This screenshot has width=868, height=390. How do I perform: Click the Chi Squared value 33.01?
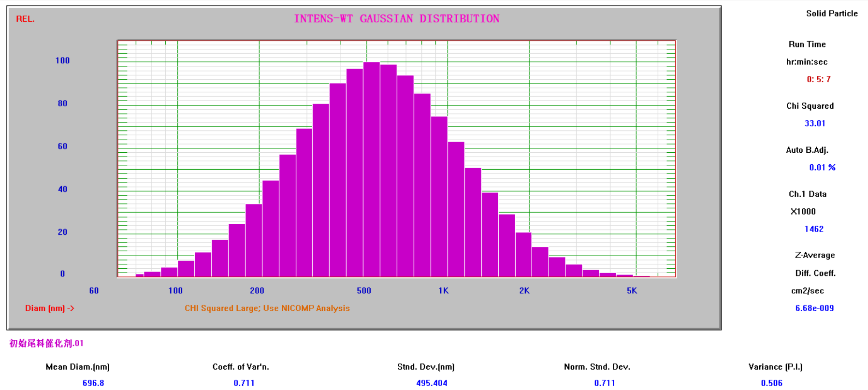[814, 123]
